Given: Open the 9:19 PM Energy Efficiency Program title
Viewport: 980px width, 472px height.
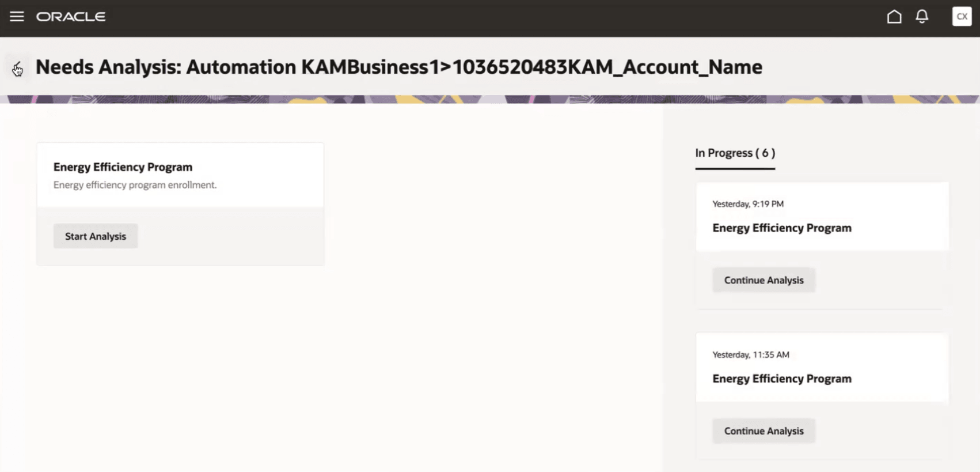Looking at the screenshot, I should pyautogui.click(x=781, y=228).
